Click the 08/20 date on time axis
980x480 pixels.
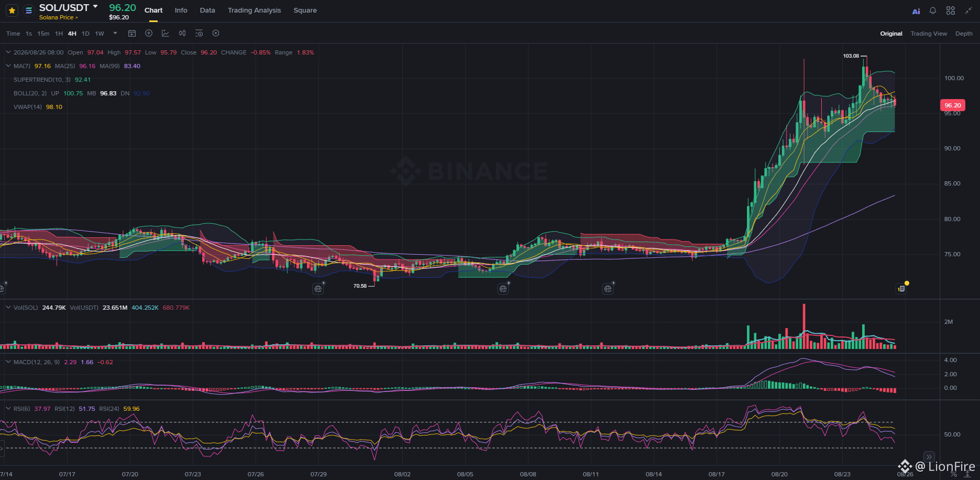[779, 474]
